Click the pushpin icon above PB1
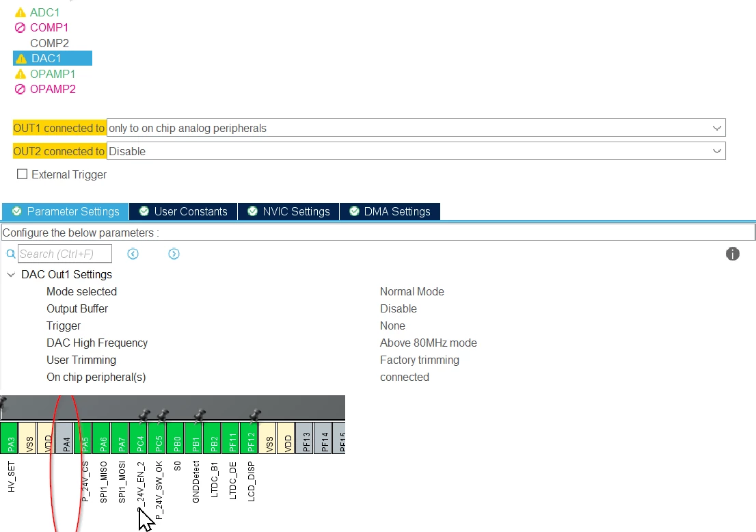The height and width of the screenshot is (532, 756). (200, 415)
